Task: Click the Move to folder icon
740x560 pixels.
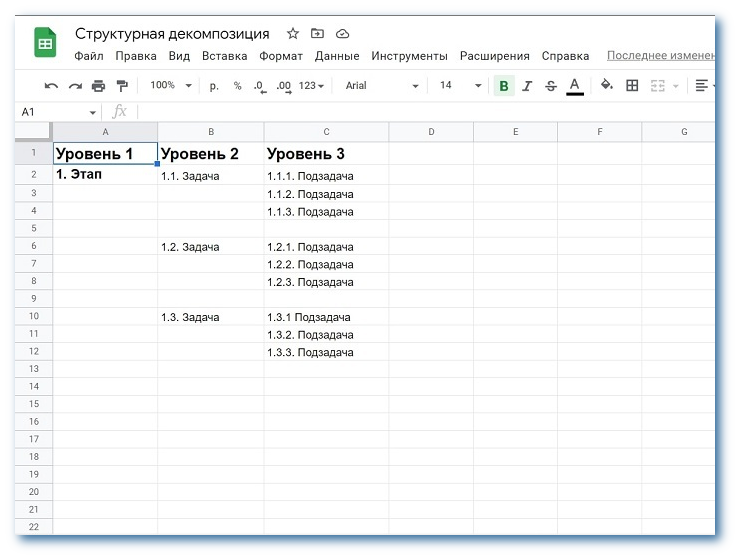Action: (x=318, y=34)
